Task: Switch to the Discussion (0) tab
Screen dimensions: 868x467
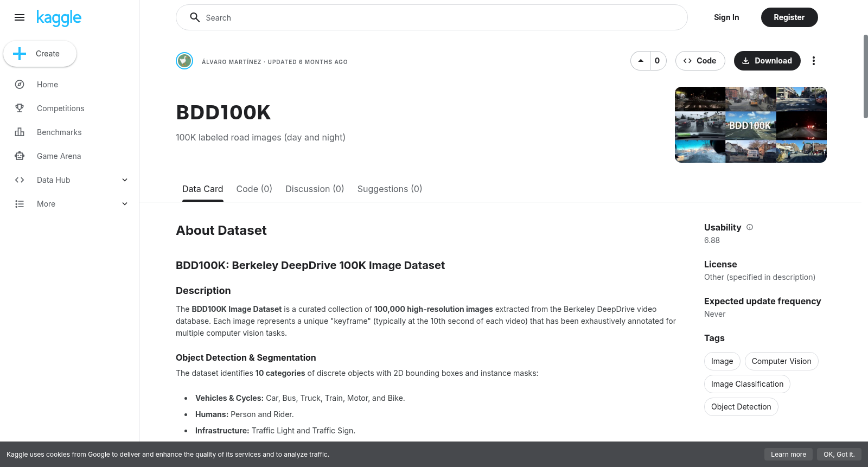Action: (315, 189)
